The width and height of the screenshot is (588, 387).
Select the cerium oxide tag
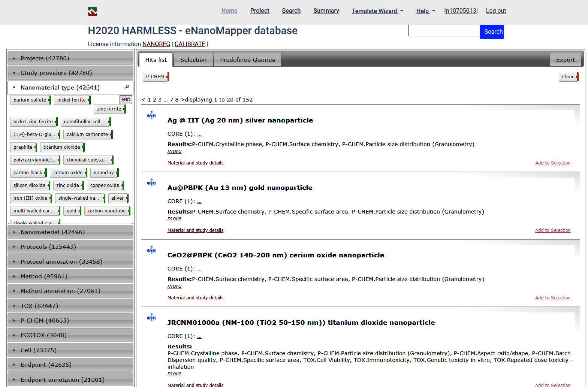tap(69, 173)
